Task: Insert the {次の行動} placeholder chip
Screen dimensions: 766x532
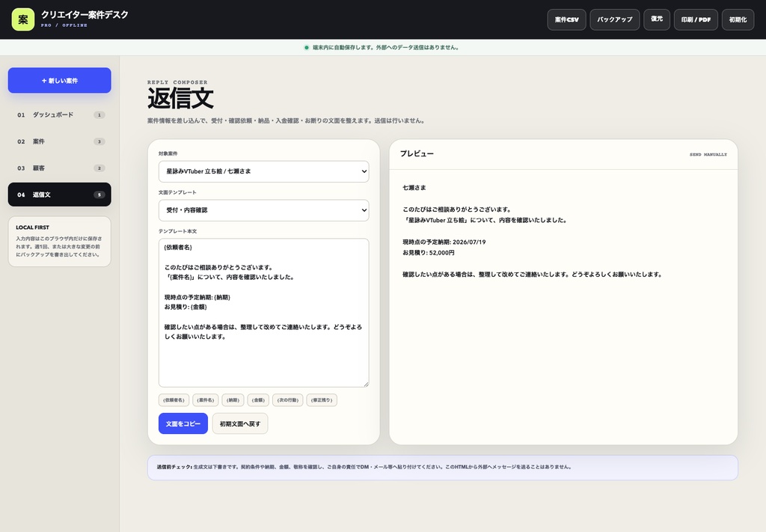Action: (288, 400)
